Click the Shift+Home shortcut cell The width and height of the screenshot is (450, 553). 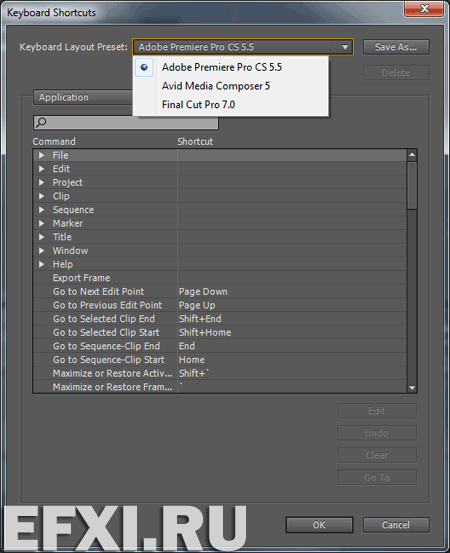pos(292,333)
